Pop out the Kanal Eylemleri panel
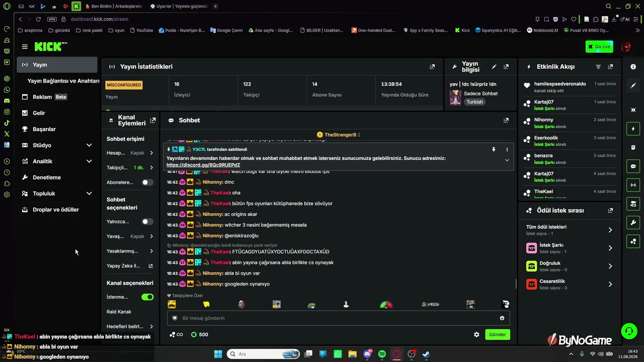Screen dimensions: 644x362 [153, 120]
